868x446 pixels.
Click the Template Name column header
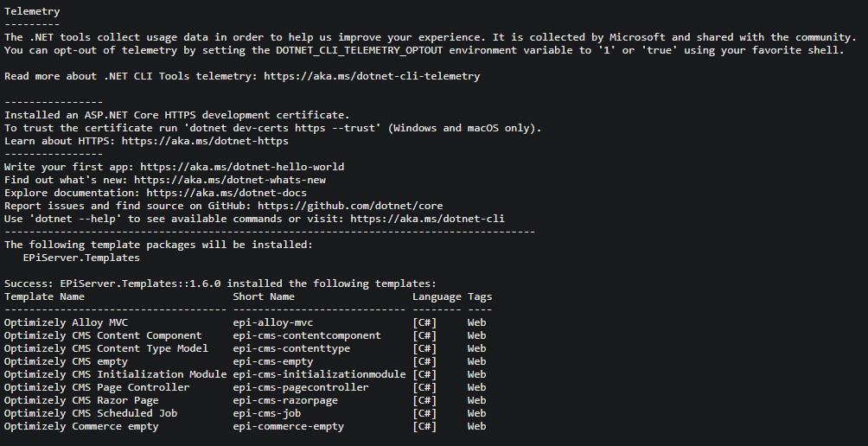44,296
